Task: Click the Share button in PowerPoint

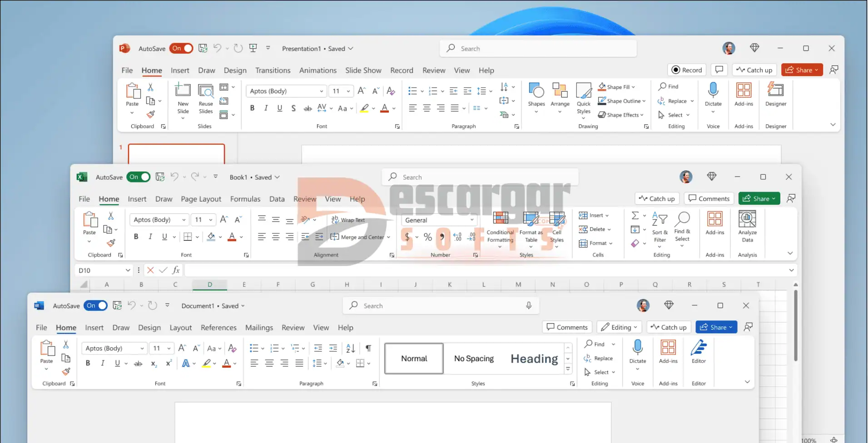Action: point(802,70)
